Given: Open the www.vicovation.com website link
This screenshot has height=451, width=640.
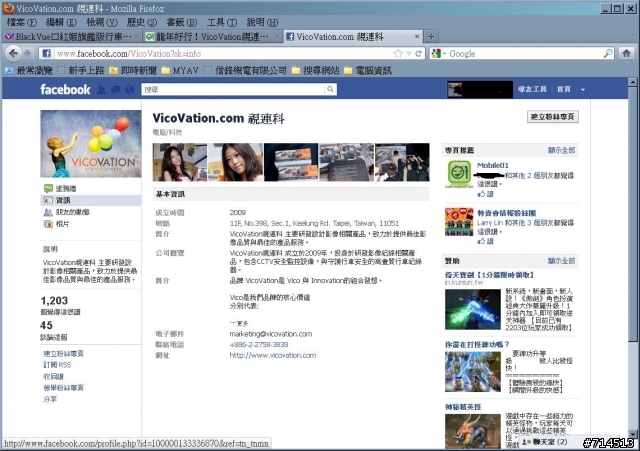Looking at the screenshot, I should coord(273,355).
